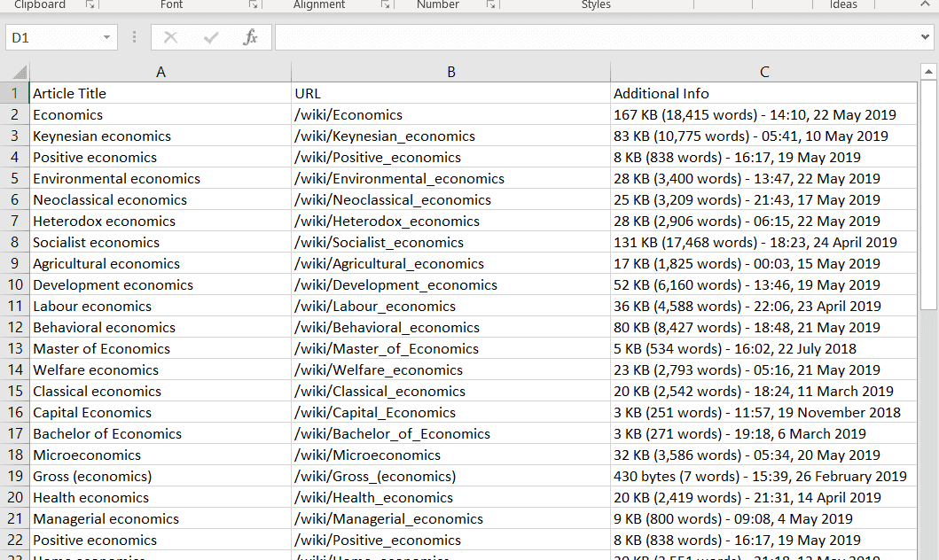Select the 'Classical economics' title cell
Viewport: 939px width, 560px height.
point(160,392)
